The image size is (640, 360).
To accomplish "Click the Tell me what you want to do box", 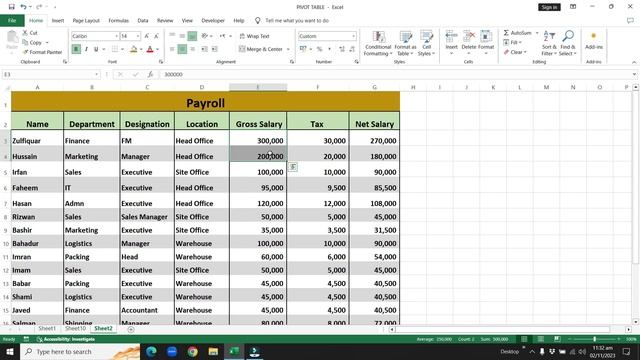I will (297, 20).
